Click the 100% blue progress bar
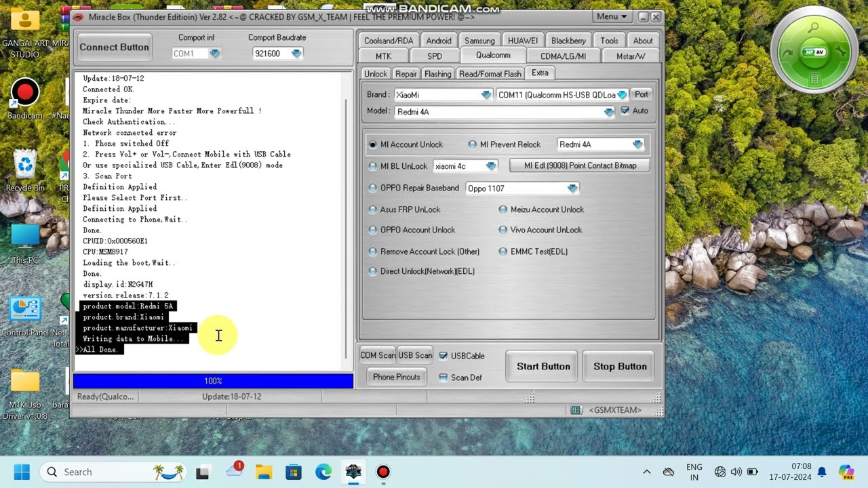 click(x=213, y=381)
